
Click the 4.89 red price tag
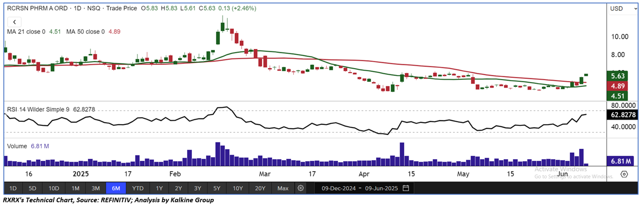coord(618,86)
